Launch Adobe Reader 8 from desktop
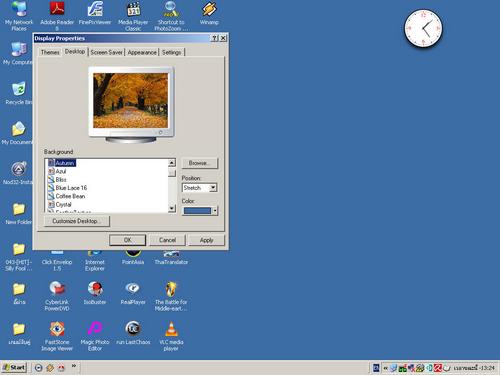The height and width of the screenshot is (375, 500). tap(57, 16)
